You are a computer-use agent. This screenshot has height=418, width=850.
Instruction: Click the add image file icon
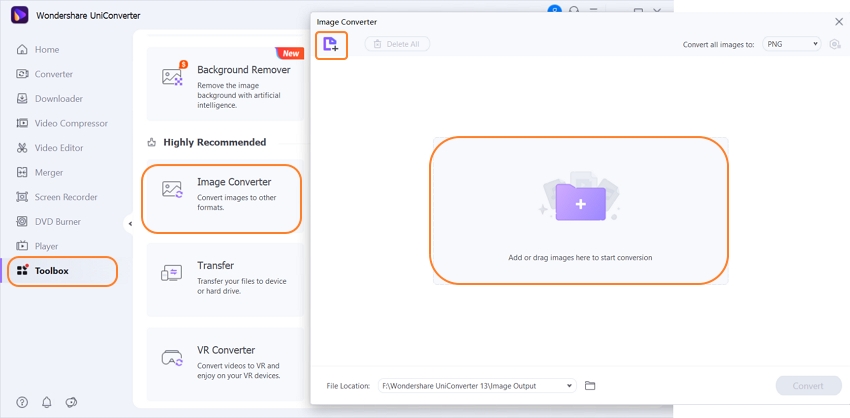coord(331,44)
